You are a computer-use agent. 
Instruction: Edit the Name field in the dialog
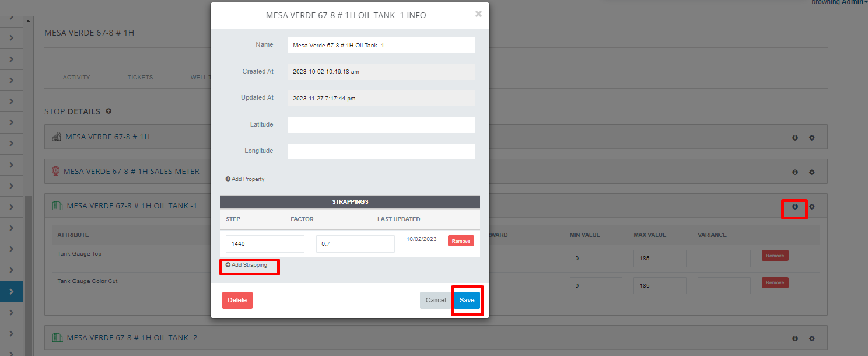(x=381, y=45)
